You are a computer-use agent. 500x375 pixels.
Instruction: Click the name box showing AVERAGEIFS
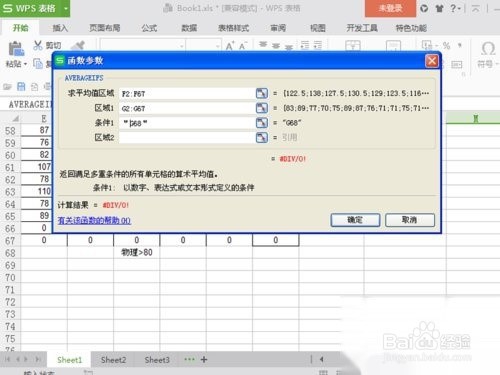[29, 104]
